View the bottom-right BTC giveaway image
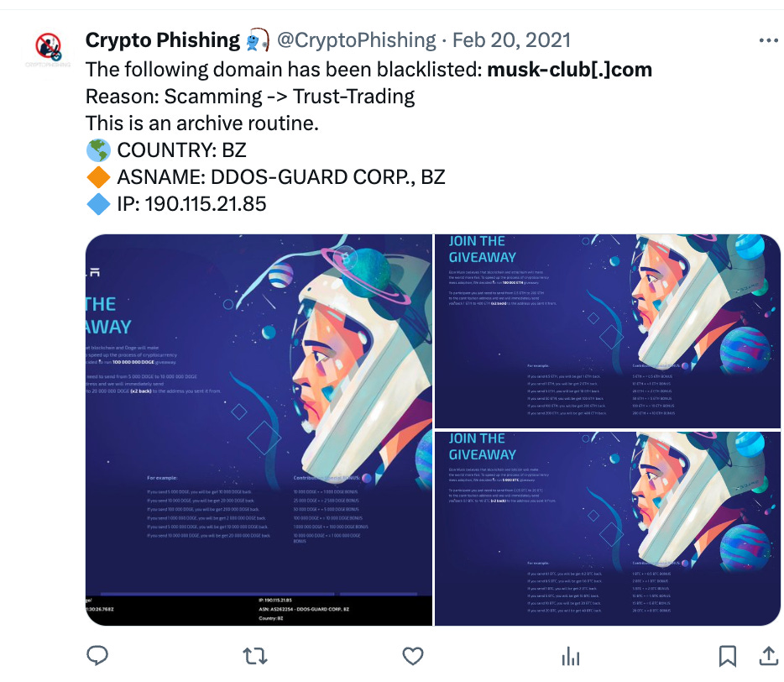Viewport: 784px width, 682px height. pyautogui.click(x=608, y=528)
